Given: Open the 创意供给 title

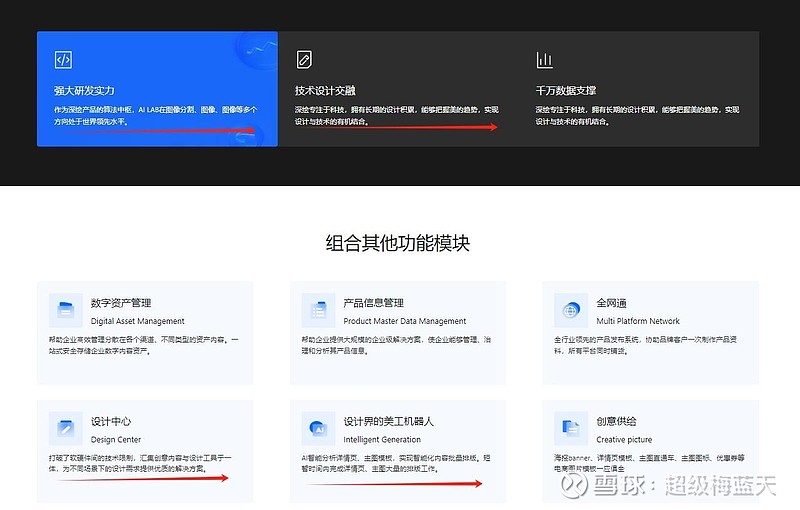Looking at the screenshot, I should [x=616, y=421].
